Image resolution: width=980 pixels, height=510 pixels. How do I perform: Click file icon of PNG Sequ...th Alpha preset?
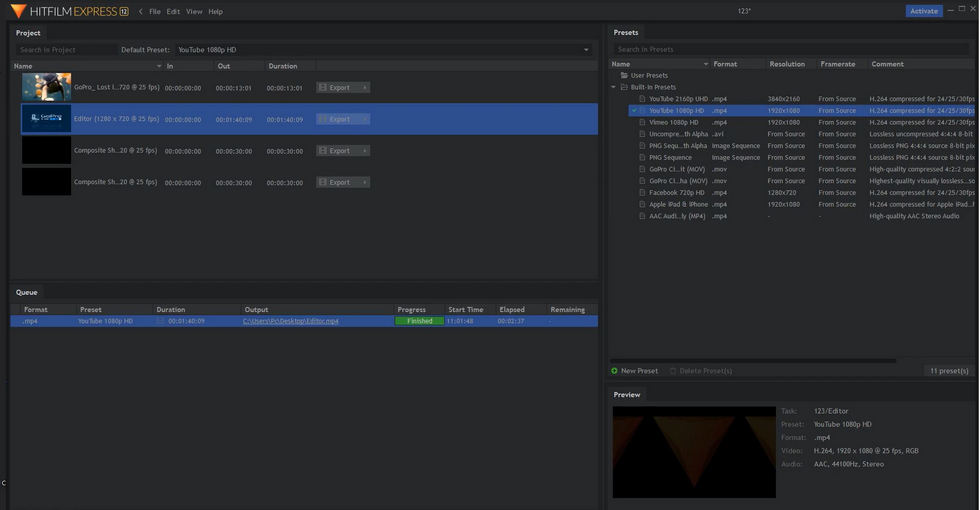(642, 146)
